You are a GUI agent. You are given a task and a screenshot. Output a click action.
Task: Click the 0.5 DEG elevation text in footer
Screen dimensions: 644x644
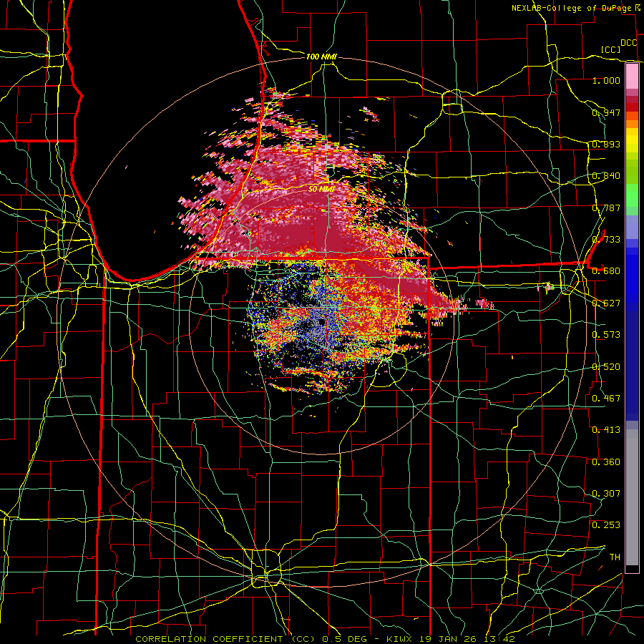tap(344, 639)
